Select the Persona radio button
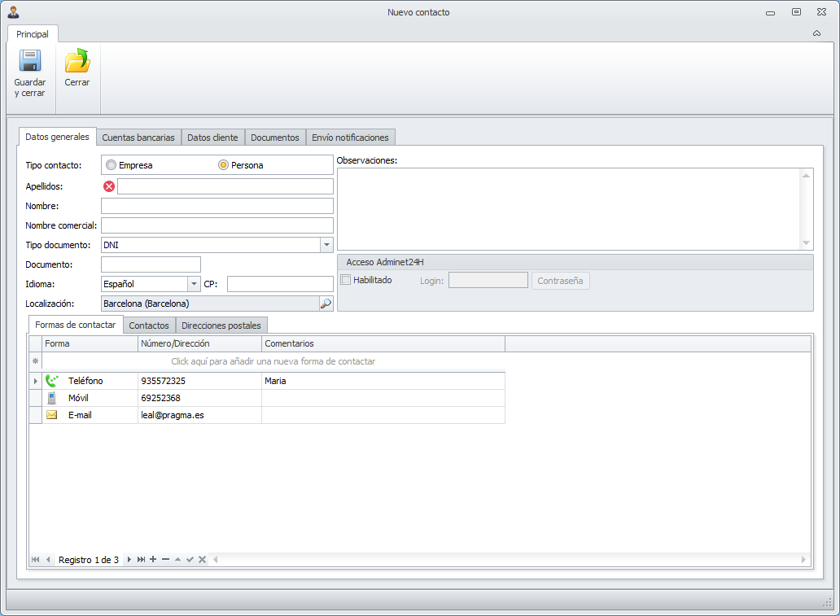This screenshot has height=616, width=840. [223, 165]
